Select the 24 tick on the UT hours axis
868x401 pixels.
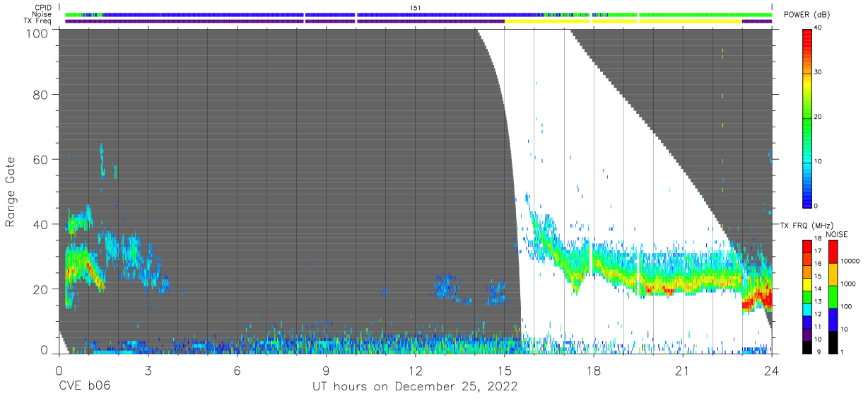(772, 371)
